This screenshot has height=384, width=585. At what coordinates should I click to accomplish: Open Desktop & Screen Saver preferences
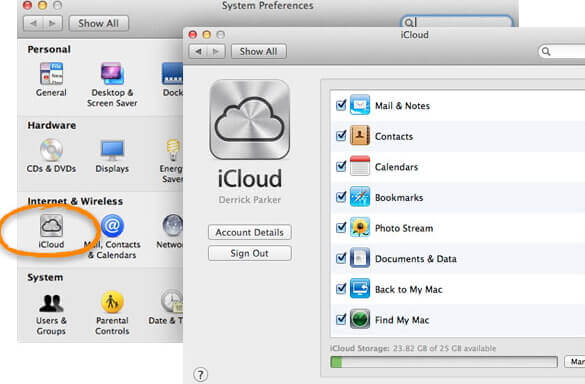tap(112, 74)
